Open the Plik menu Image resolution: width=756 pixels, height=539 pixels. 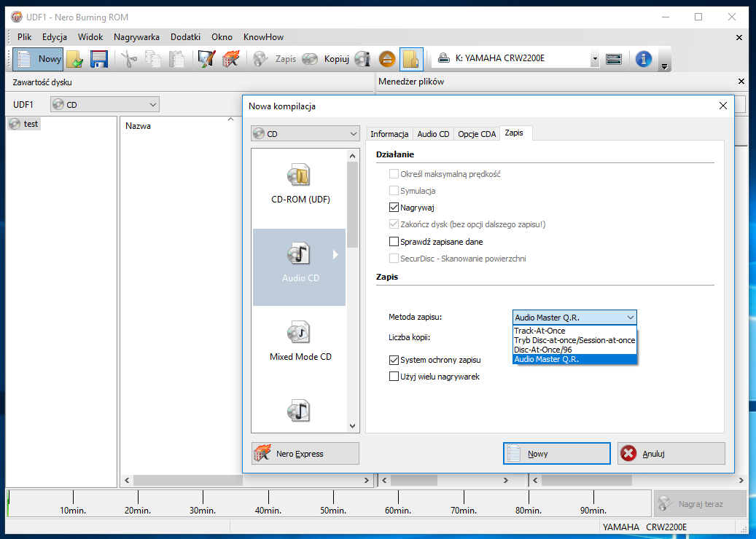tap(25, 37)
